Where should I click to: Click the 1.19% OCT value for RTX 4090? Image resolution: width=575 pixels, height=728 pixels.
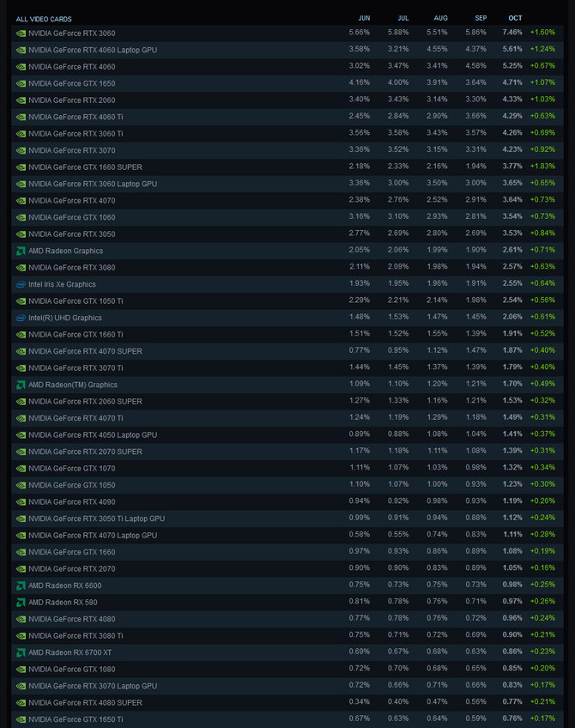[x=512, y=501]
